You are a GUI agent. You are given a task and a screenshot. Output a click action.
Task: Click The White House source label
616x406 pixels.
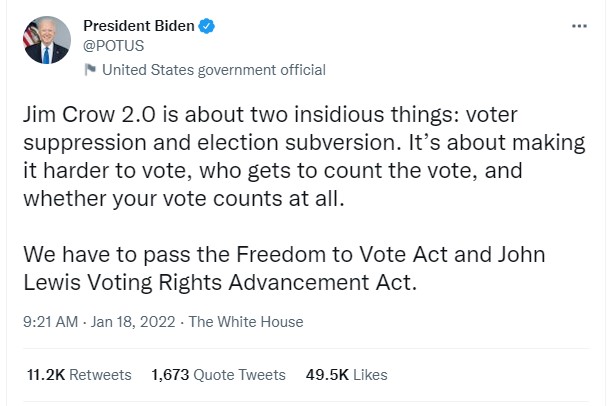pyautogui.click(x=246, y=322)
